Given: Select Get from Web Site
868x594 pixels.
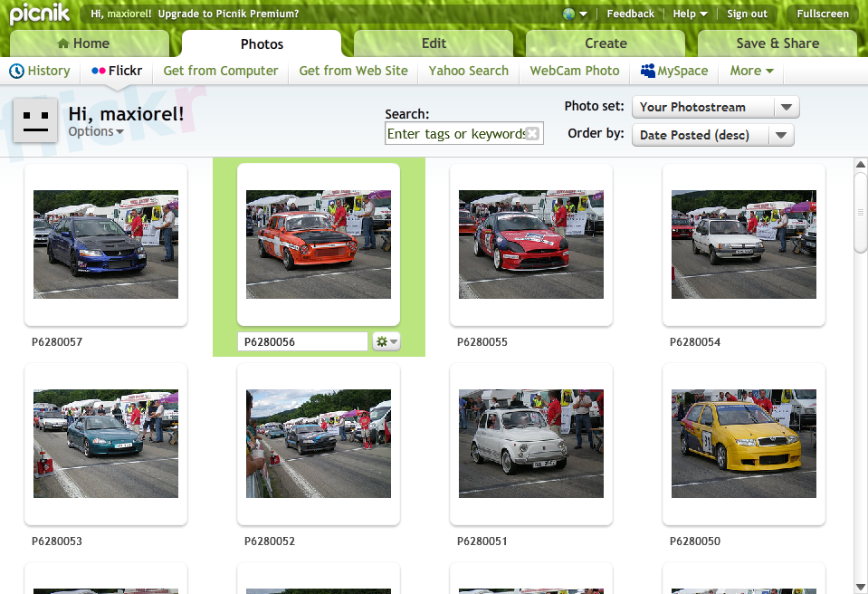Looking at the screenshot, I should tap(353, 71).
